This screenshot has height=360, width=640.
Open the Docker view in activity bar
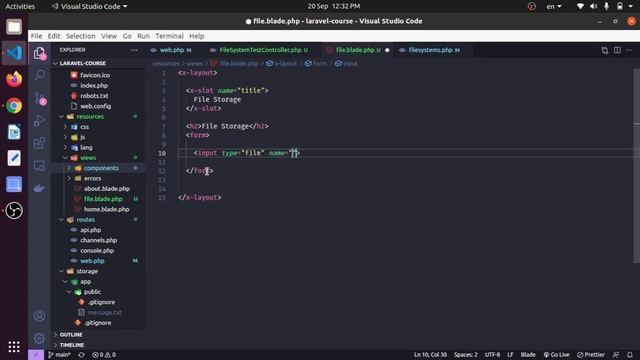tap(39, 188)
